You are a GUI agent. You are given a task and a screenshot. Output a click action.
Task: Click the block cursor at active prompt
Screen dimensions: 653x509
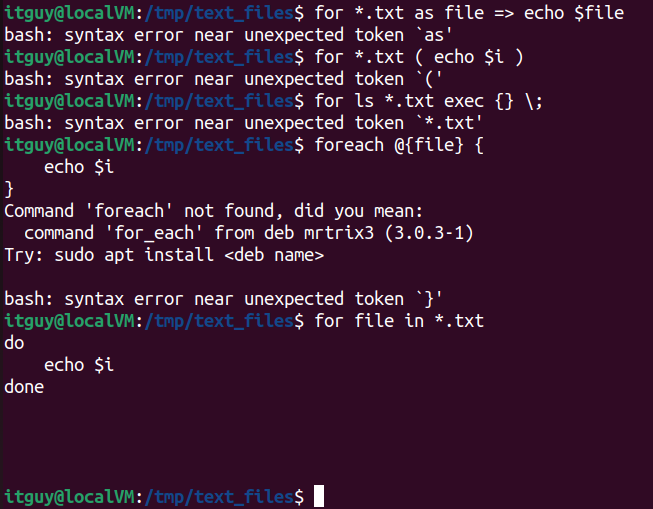tap(319, 496)
